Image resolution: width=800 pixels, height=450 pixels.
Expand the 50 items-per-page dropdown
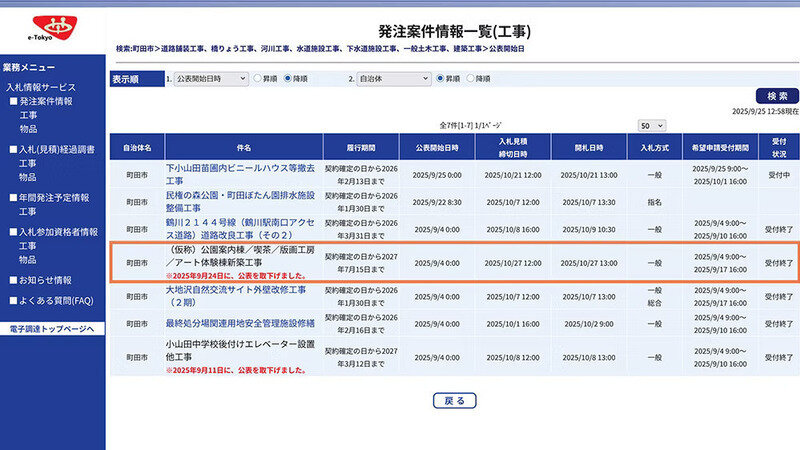click(652, 126)
